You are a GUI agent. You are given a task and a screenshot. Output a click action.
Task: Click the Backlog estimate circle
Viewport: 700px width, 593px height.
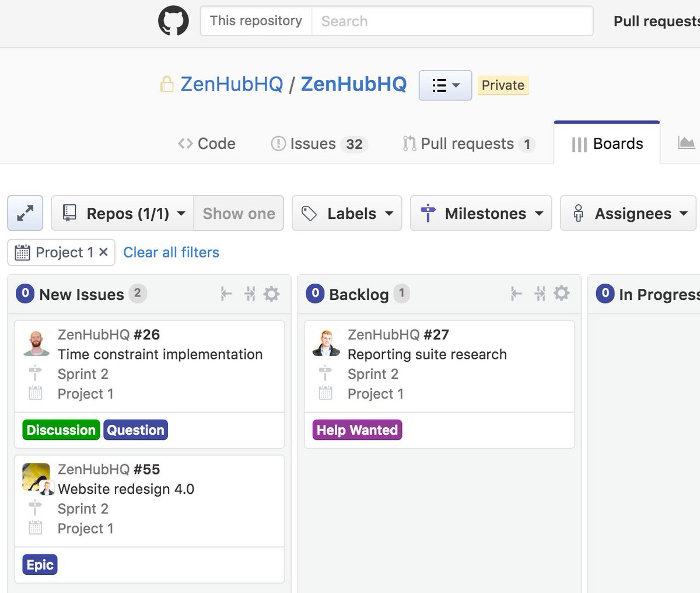tap(315, 293)
